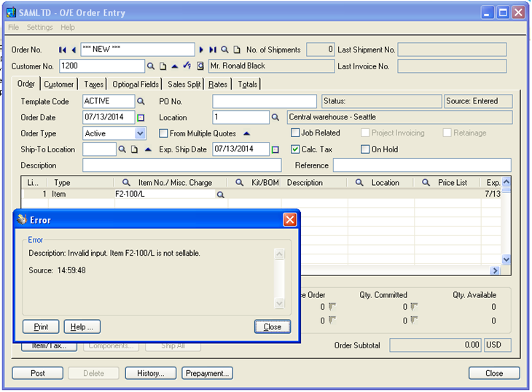The image size is (532, 392).
Task: Click Project Invoicing checkbox
Action: [x=365, y=133]
